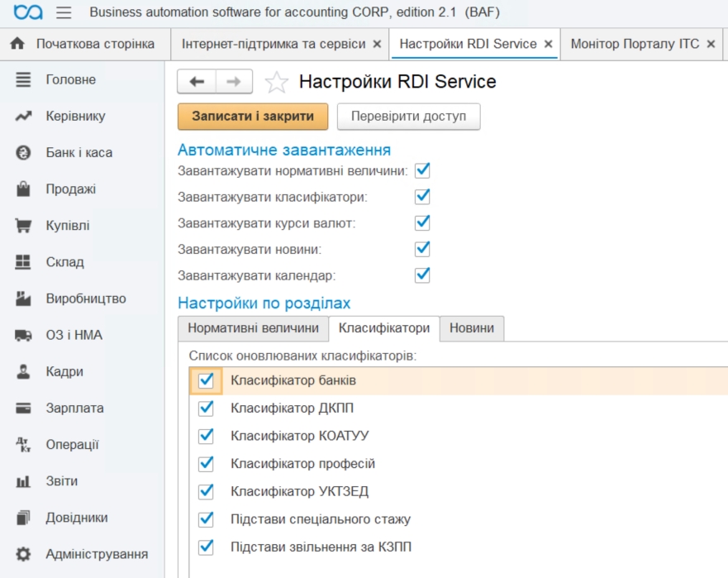
Task: Click the forward arrow navigation button
Action: [x=234, y=81]
